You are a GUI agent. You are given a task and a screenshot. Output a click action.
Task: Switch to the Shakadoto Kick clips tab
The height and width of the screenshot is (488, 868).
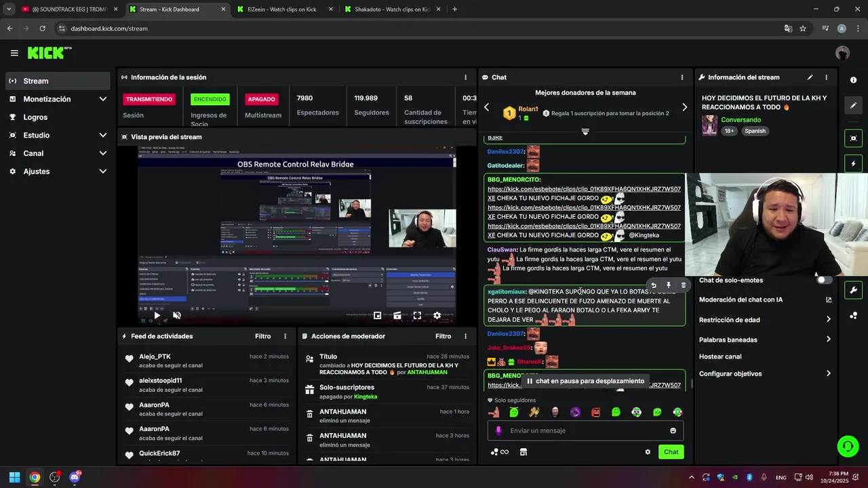pos(392,9)
